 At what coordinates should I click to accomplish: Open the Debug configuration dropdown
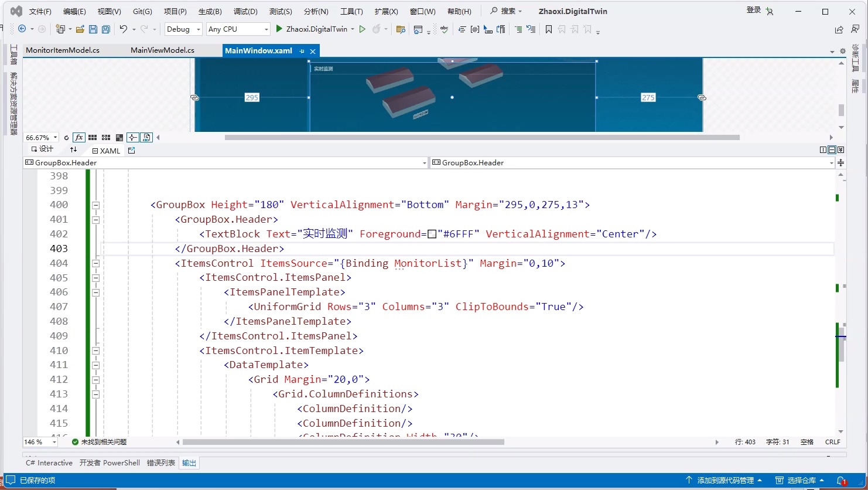coord(183,29)
